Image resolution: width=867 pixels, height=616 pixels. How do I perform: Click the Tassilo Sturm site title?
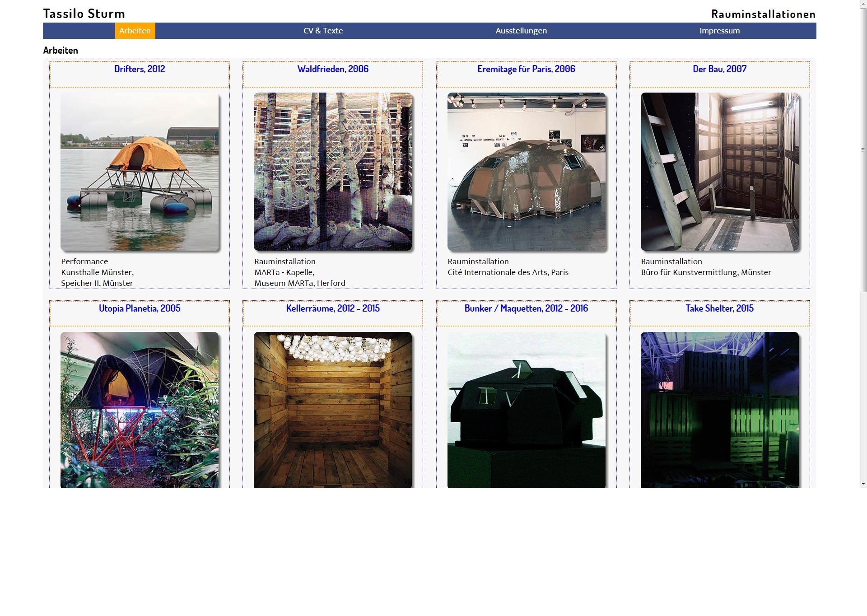[x=84, y=14]
